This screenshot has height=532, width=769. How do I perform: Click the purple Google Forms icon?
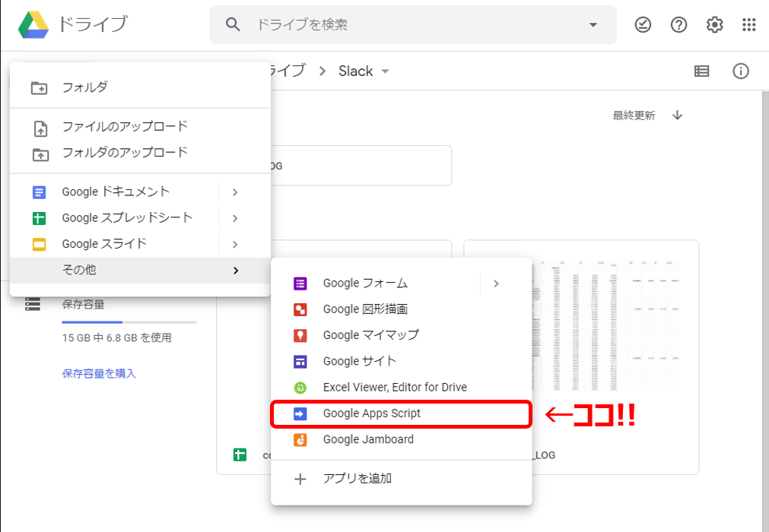coord(300,283)
